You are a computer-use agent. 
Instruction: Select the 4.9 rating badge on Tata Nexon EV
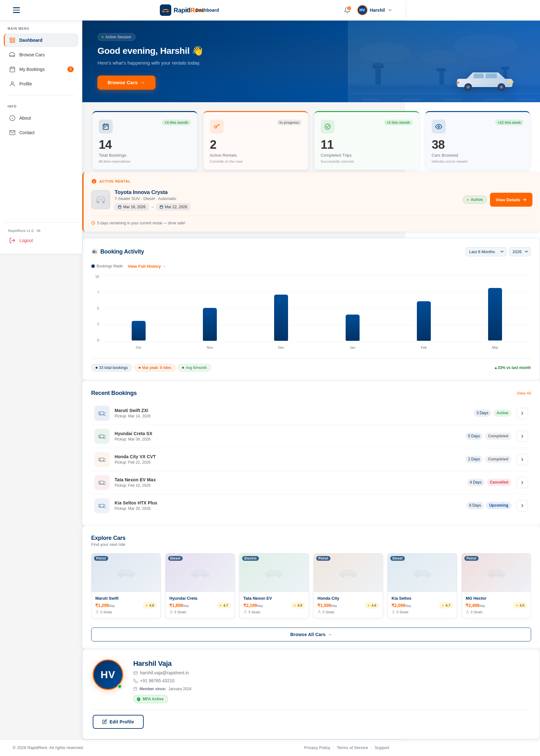pos(298,605)
